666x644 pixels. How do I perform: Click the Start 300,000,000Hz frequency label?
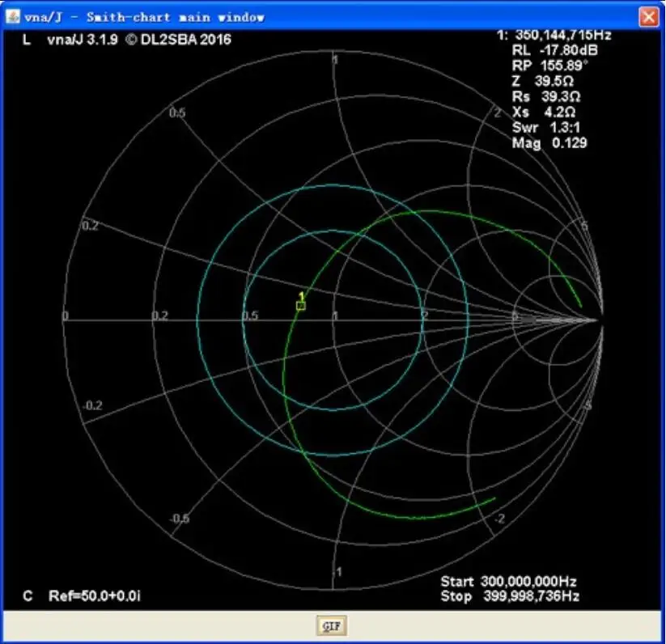pos(508,581)
